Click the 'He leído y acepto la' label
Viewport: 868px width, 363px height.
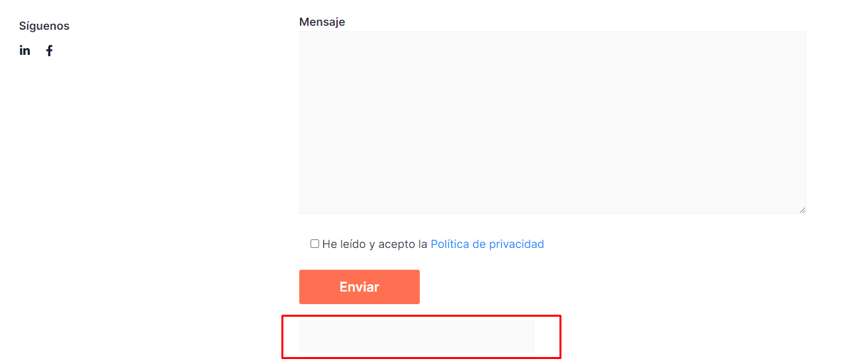click(375, 244)
